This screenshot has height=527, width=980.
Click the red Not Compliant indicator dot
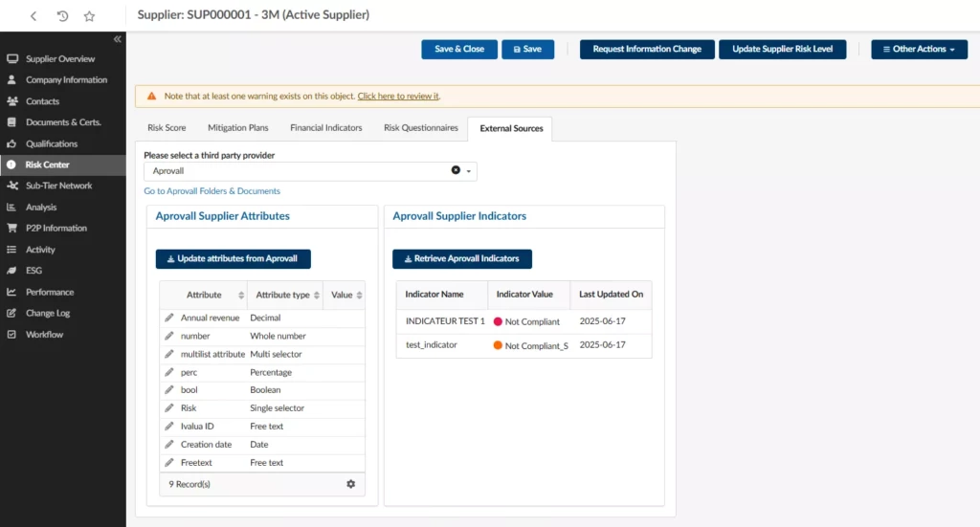click(498, 321)
